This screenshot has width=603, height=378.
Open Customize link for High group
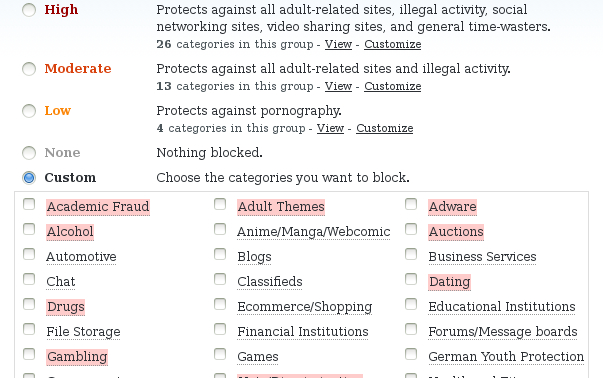point(393,44)
